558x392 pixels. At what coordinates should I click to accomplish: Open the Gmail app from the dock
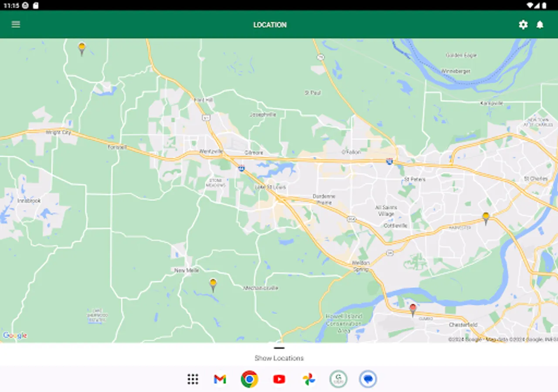[x=219, y=379]
